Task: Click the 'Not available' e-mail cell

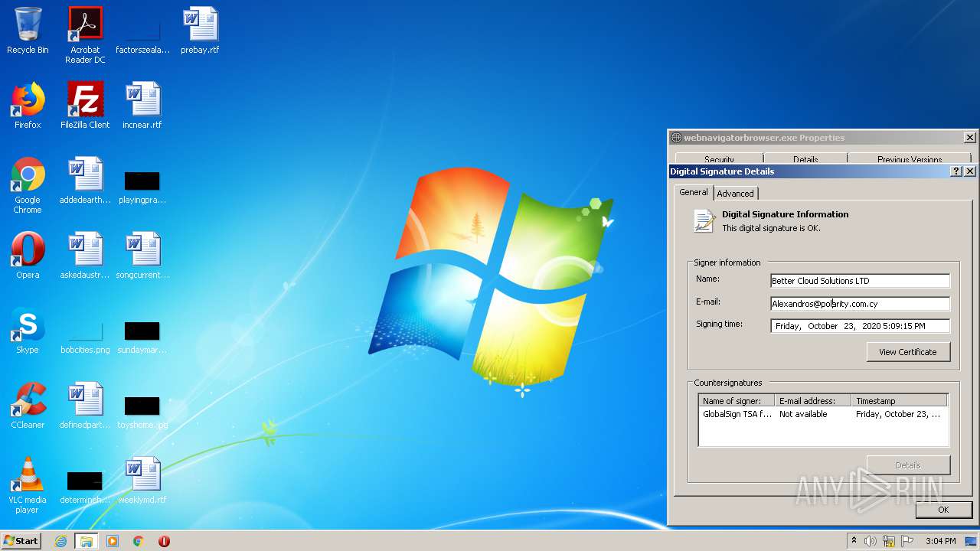Action: [803, 414]
